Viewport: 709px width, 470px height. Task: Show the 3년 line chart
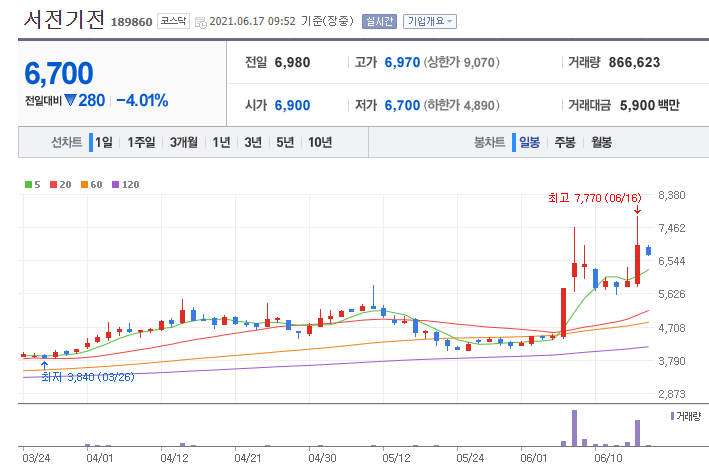tap(253, 142)
